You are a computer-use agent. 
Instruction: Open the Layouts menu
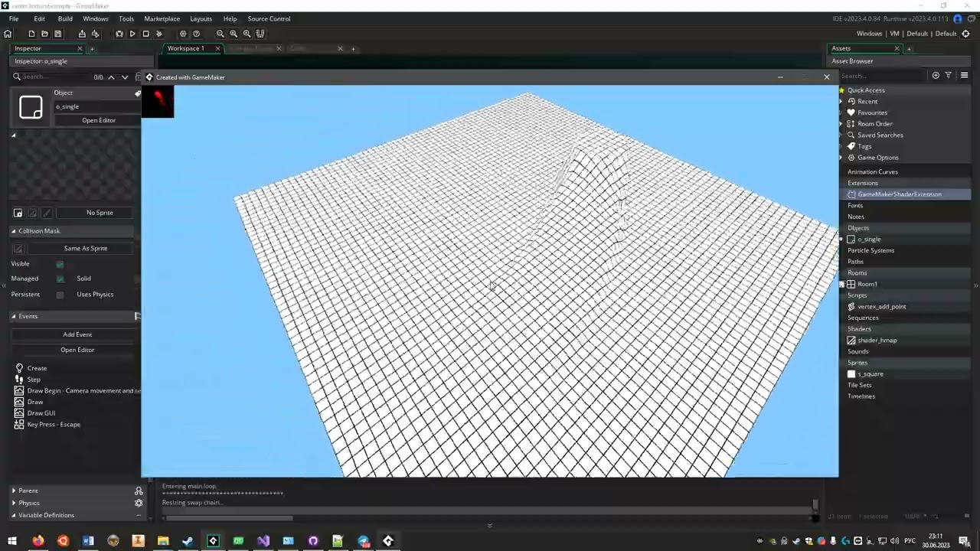point(201,18)
